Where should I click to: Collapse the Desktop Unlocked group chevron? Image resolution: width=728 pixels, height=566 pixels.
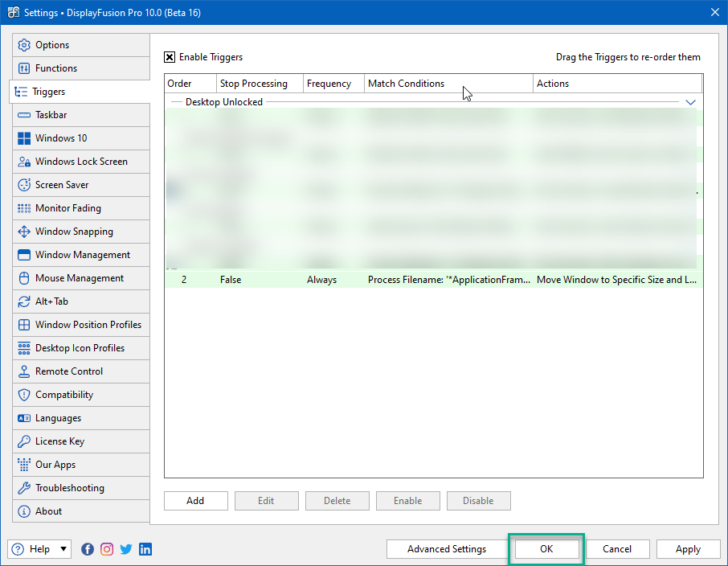point(690,102)
